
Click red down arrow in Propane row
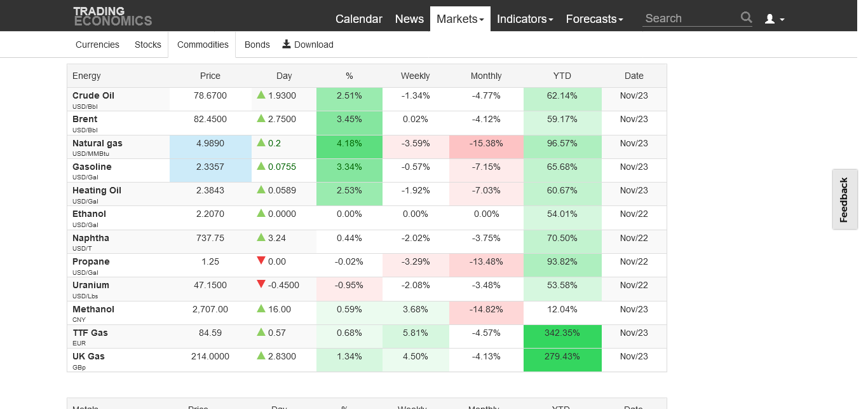pos(261,261)
